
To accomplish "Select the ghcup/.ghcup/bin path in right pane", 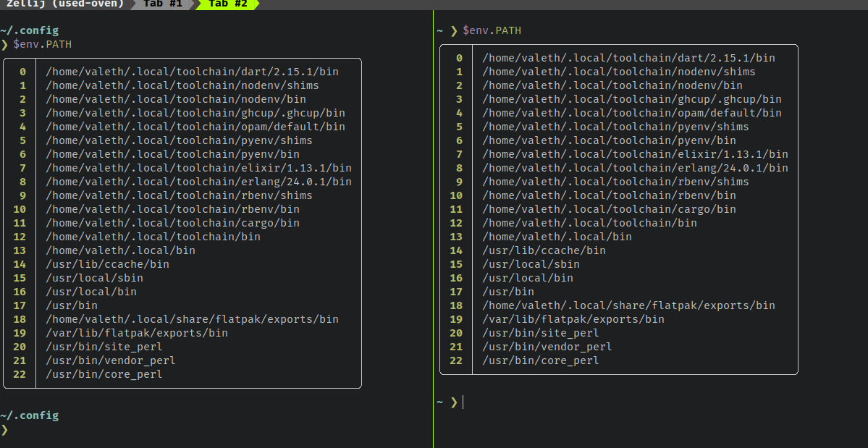I will point(631,100).
